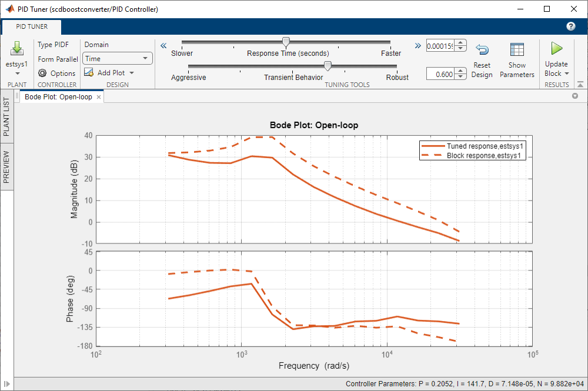The width and height of the screenshot is (588, 391).
Task: Click the MATLAB logo in title bar
Action: tap(10, 9)
